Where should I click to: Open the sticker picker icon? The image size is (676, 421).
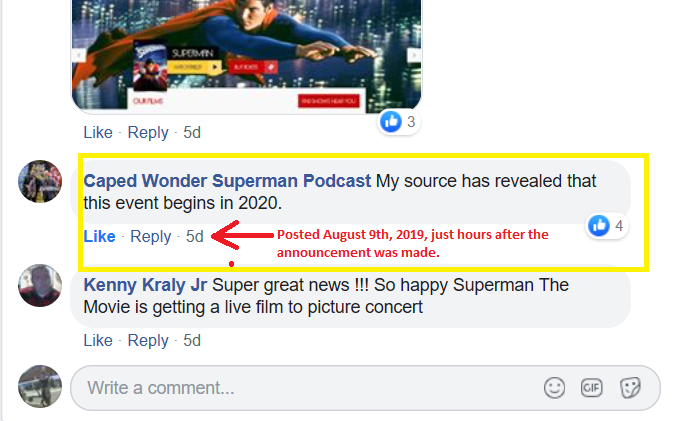click(630, 387)
